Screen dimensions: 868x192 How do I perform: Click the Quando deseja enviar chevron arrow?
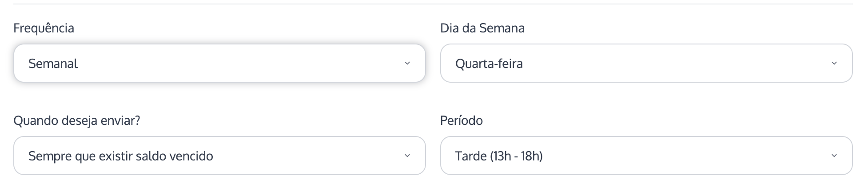point(407,156)
